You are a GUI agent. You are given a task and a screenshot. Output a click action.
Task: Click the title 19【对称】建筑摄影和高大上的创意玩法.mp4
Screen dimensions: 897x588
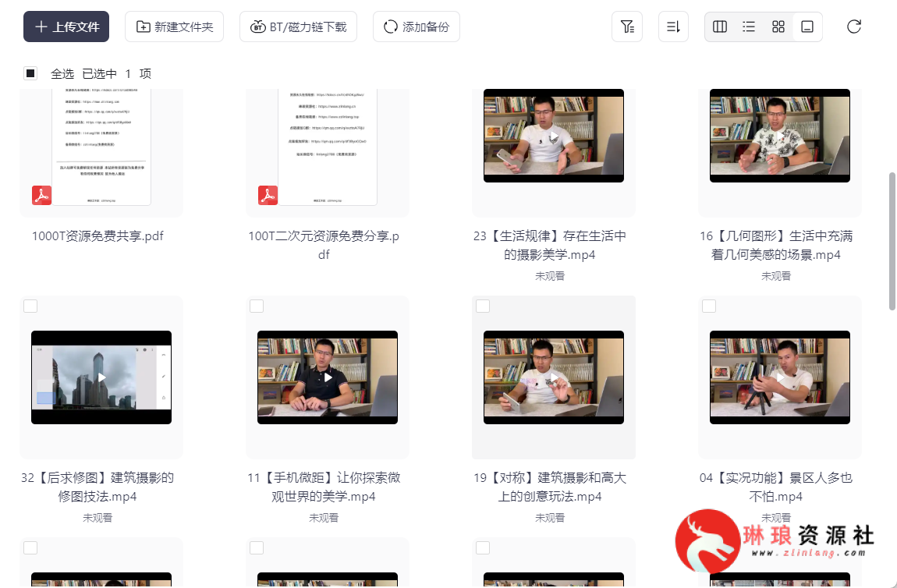click(x=550, y=487)
